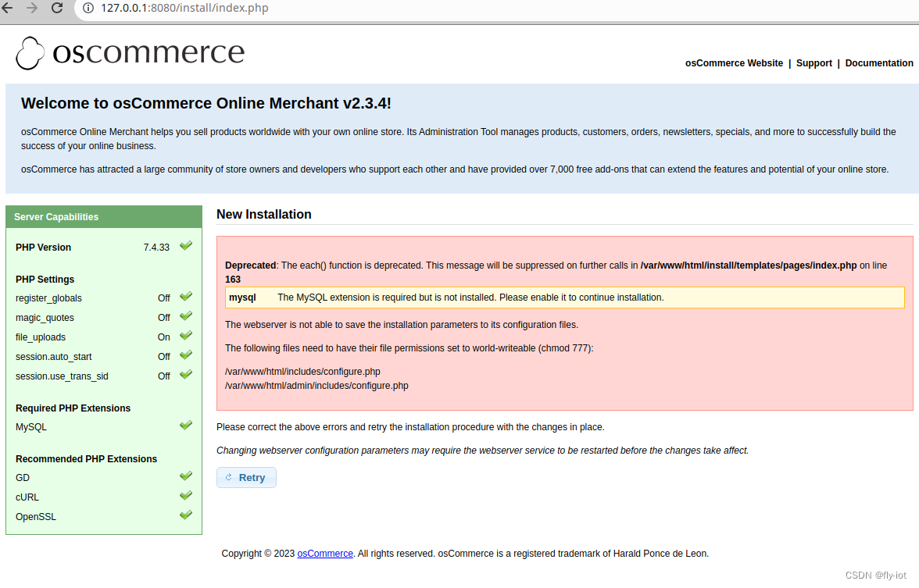This screenshot has width=919, height=588.
Task: Click the file_uploads green checkmark
Action: [186, 336]
